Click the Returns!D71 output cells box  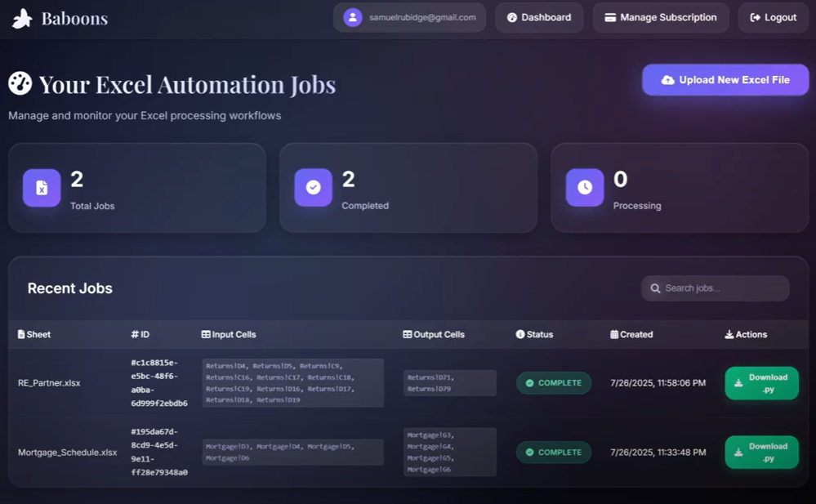point(449,382)
